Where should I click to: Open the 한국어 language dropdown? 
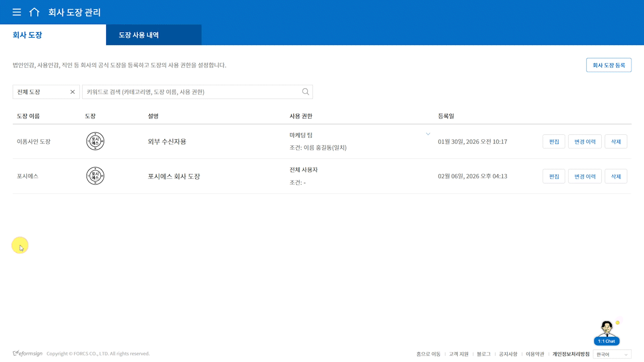(x=612, y=354)
